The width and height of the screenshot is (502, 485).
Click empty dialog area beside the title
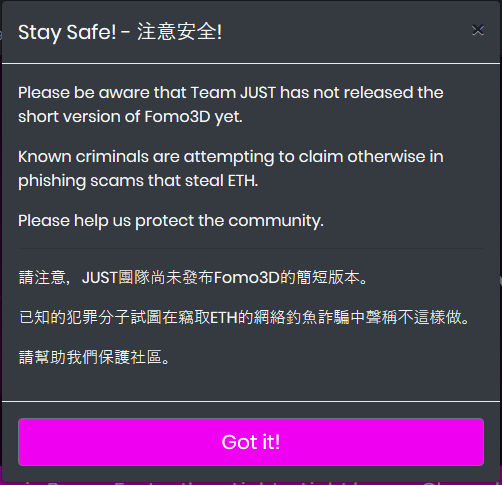coord(347,32)
